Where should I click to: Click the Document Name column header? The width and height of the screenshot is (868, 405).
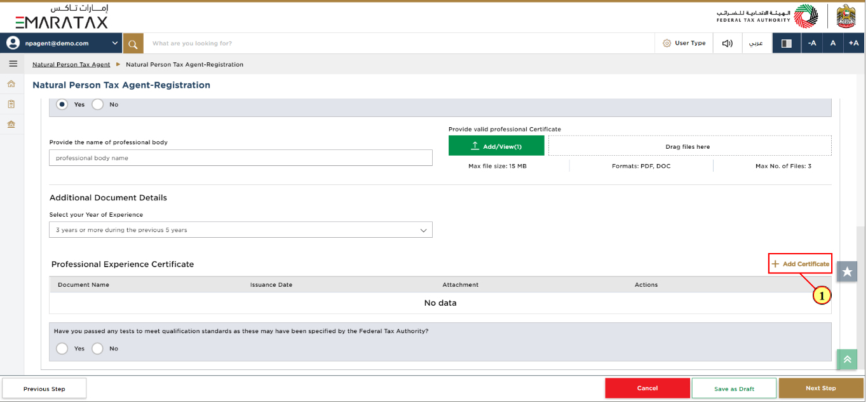pos(83,285)
